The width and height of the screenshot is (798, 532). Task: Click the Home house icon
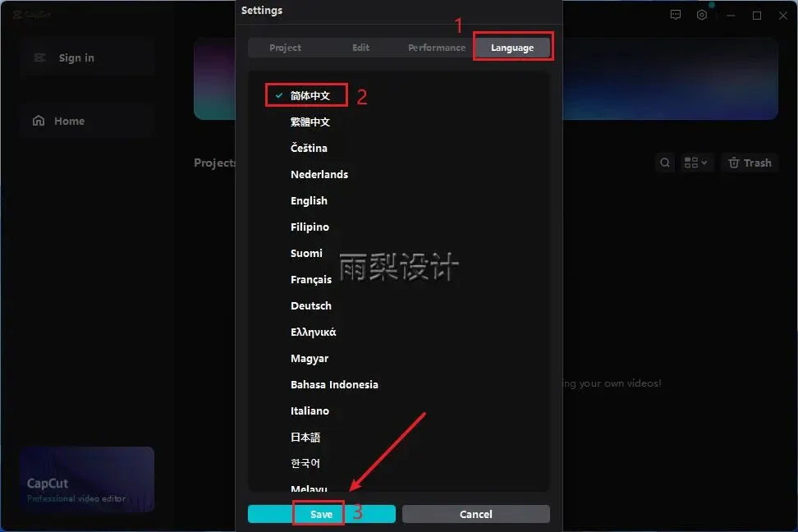(39, 121)
